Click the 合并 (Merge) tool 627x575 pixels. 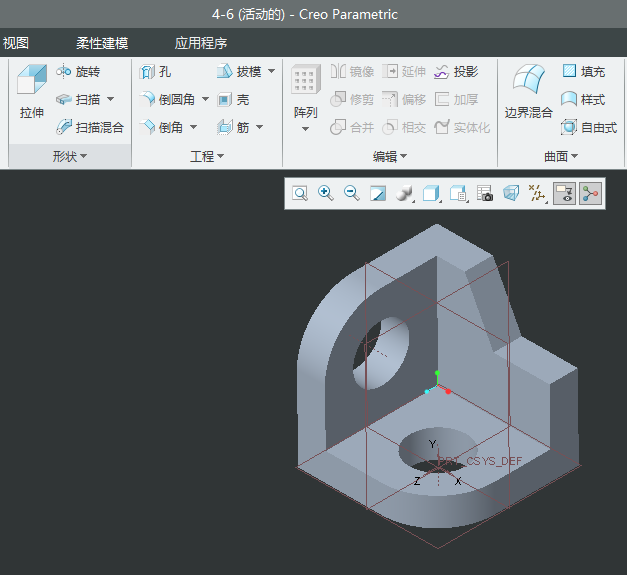[352, 127]
